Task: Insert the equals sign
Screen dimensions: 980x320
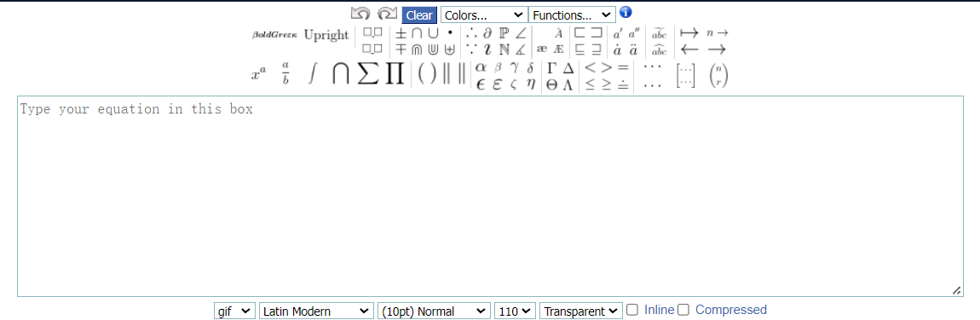Action: (622, 67)
